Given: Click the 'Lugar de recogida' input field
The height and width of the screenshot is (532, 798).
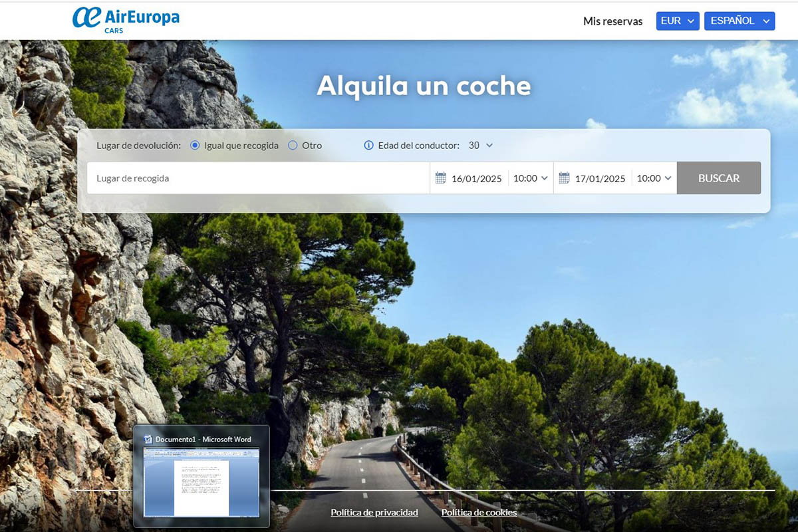Looking at the screenshot, I should 258,178.
